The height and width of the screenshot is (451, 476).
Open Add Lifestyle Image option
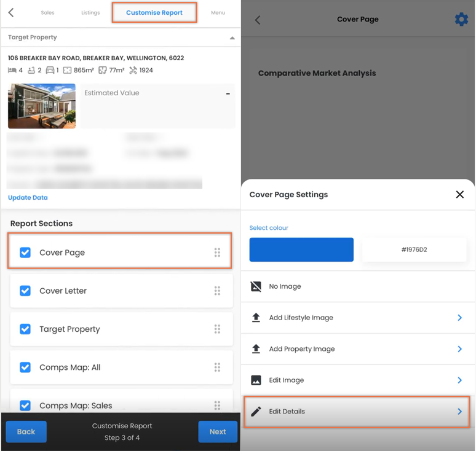tap(357, 318)
